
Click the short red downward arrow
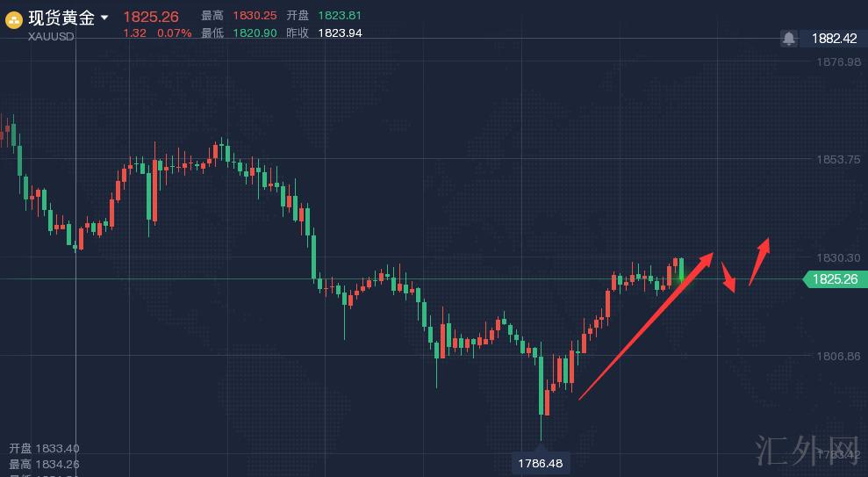coord(728,277)
